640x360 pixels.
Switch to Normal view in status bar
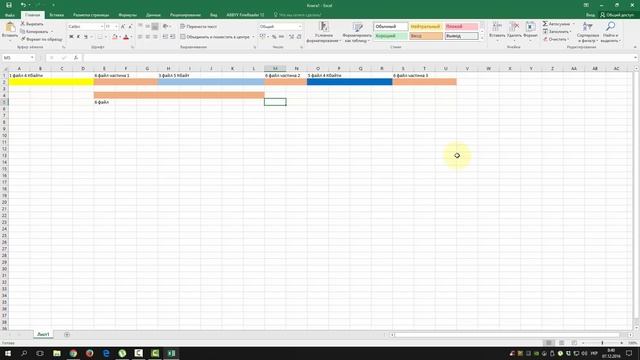[549, 343]
